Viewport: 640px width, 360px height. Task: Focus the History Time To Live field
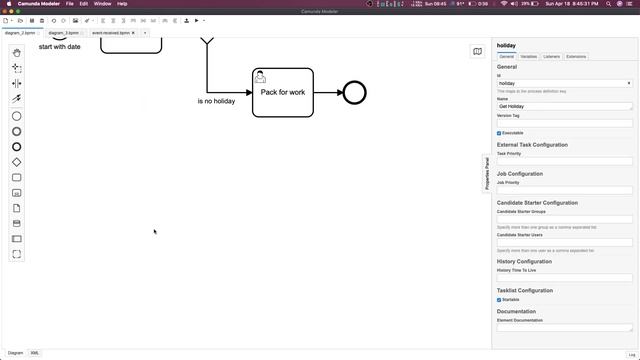click(564, 278)
